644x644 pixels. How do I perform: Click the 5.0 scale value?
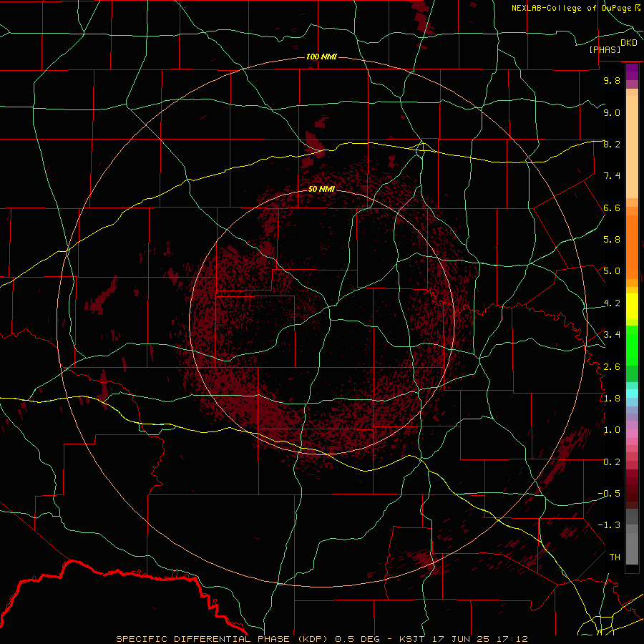tap(612, 271)
